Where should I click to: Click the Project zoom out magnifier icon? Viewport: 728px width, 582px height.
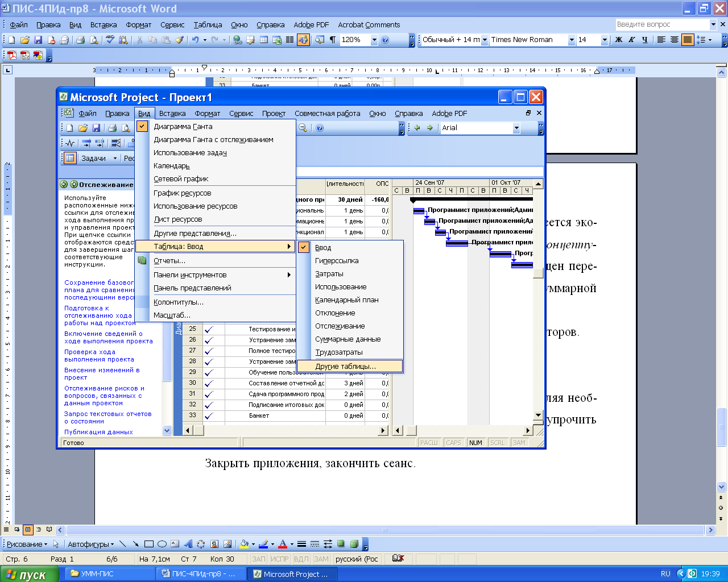pos(303,128)
